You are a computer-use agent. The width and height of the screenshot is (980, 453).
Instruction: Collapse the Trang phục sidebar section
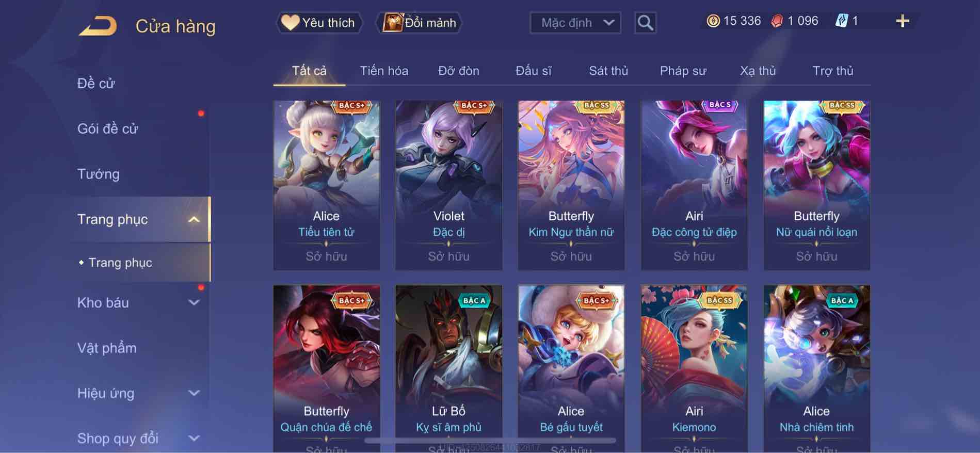point(194,219)
